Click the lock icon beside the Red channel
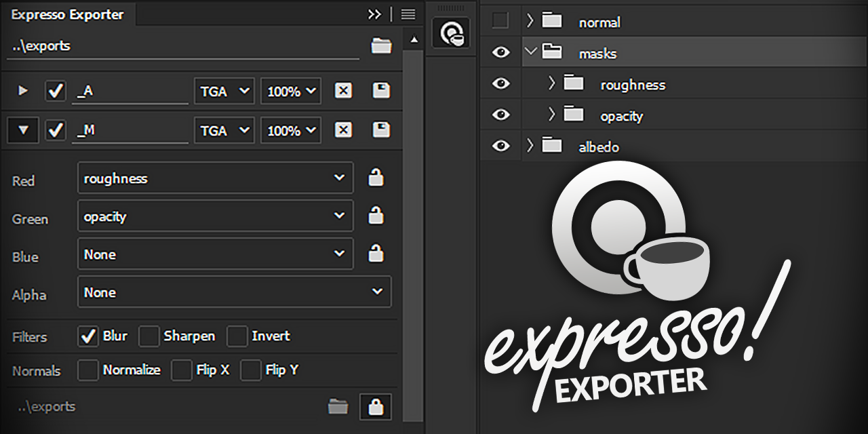This screenshot has width=868, height=434. click(376, 178)
